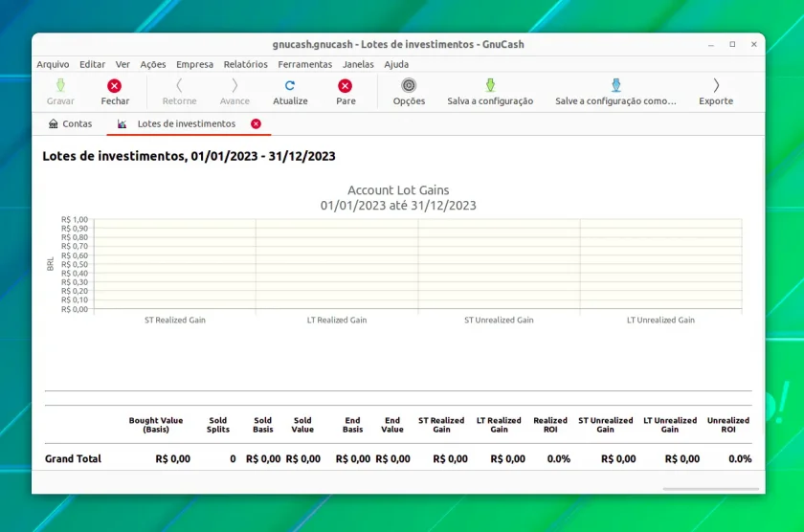This screenshot has width=804, height=532.
Task: Click Grand Total Unrealized ROI 0.0%
Action: (740, 458)
